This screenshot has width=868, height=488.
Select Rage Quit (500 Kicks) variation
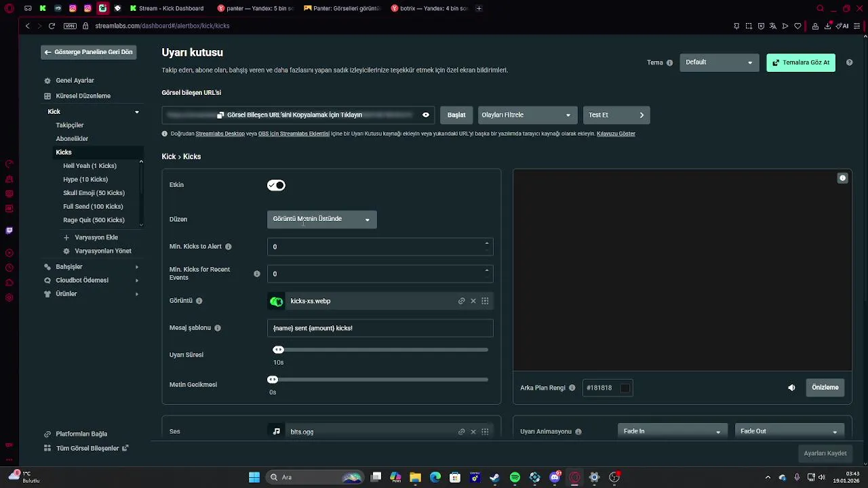(x=94, y=220)
